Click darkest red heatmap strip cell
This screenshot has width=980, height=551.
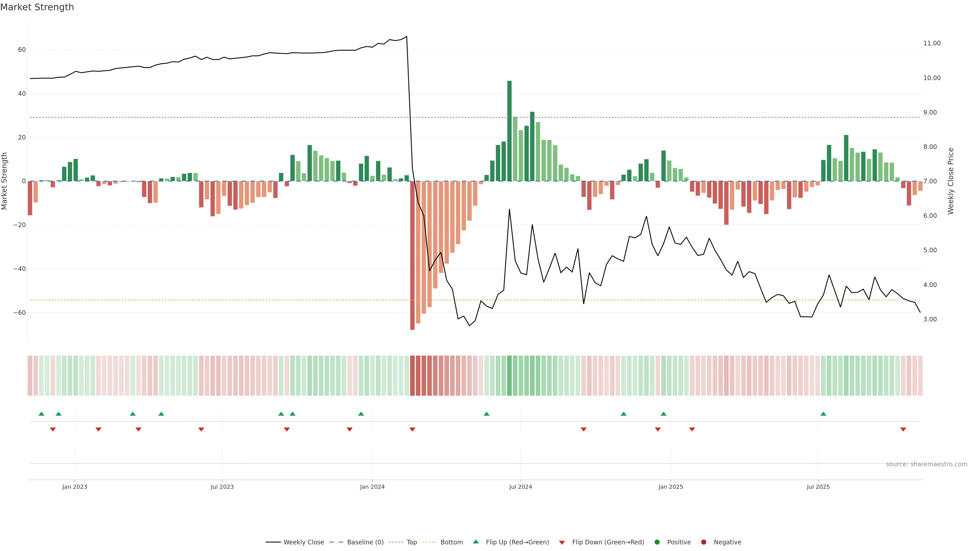click(x=412, y=376)
